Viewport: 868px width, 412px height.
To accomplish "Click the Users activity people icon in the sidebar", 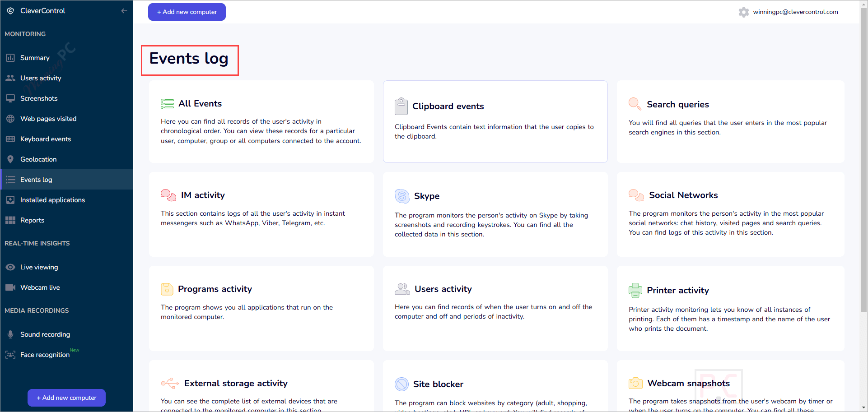I will pyautogui.click(x=10, y=78).
